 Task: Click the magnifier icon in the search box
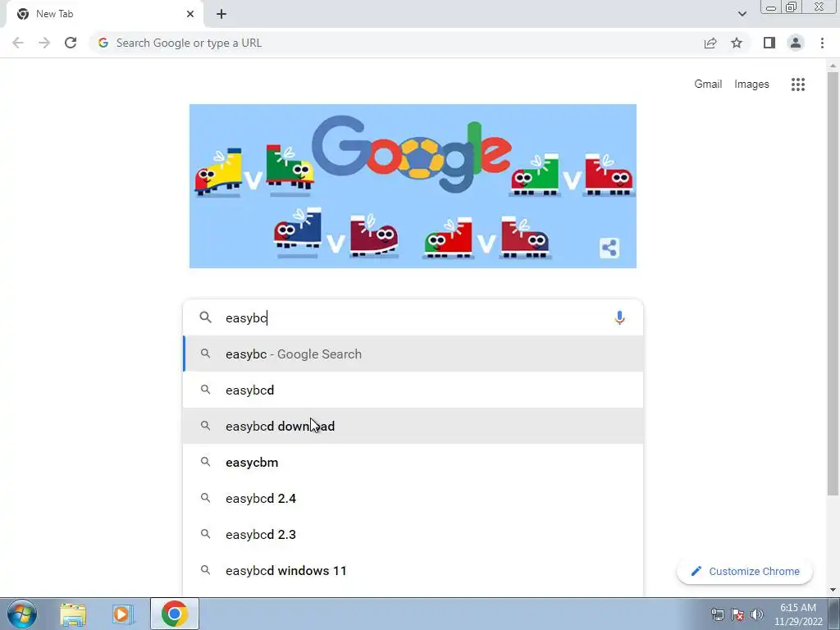pyautogui.click(x=205, y=317)
